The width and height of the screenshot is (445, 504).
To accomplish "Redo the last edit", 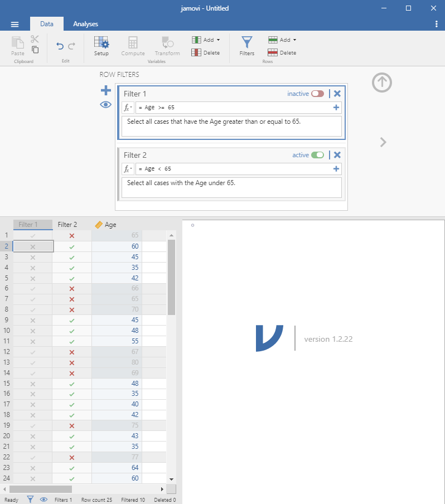I will tap(72, 46).
